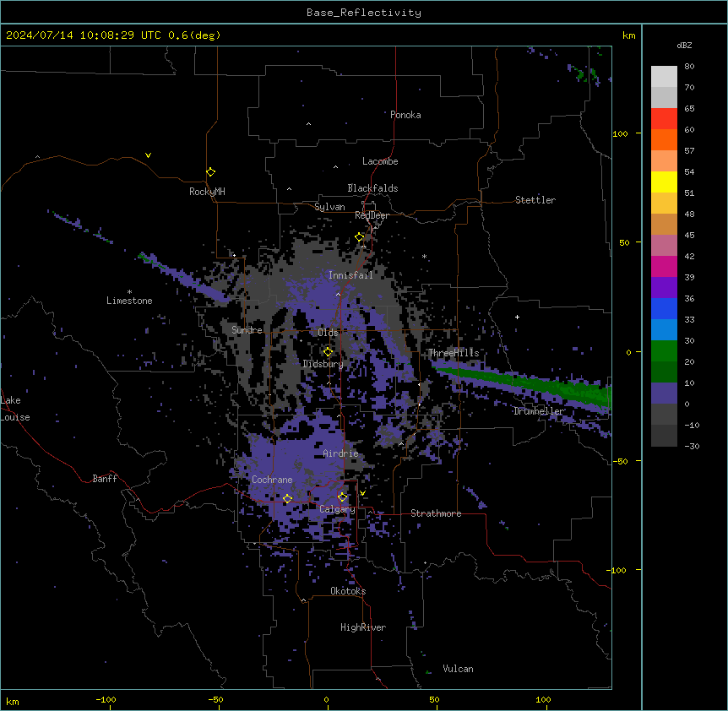The image size is (728, 711).
Task: Click the white asterisk marker above Limestone
Action: [x=129, y=292]
